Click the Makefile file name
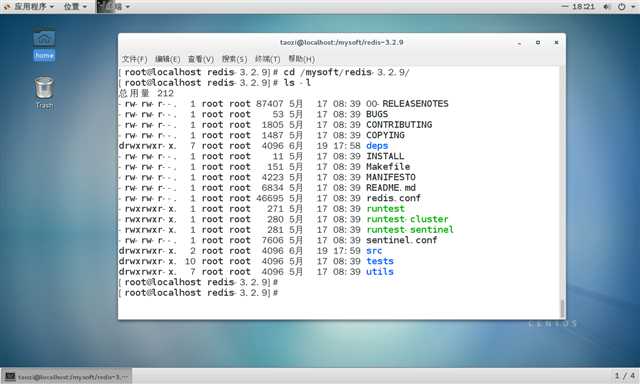The height and width of the screenshot is (384, 640). coord(388,167)
